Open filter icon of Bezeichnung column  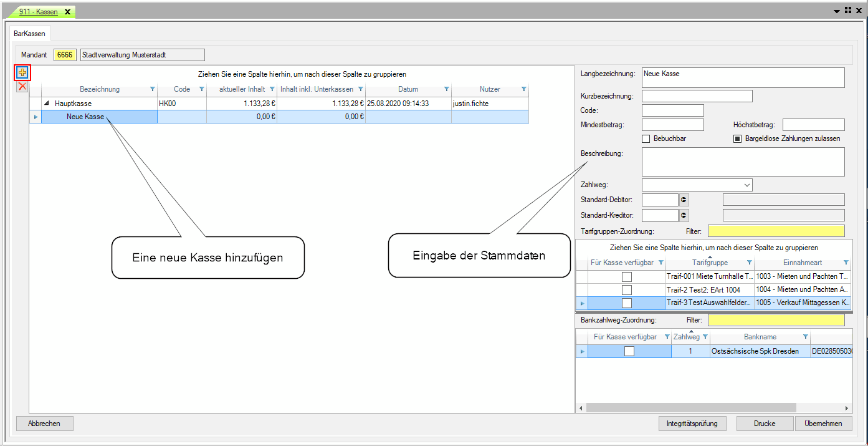point(152,89)
